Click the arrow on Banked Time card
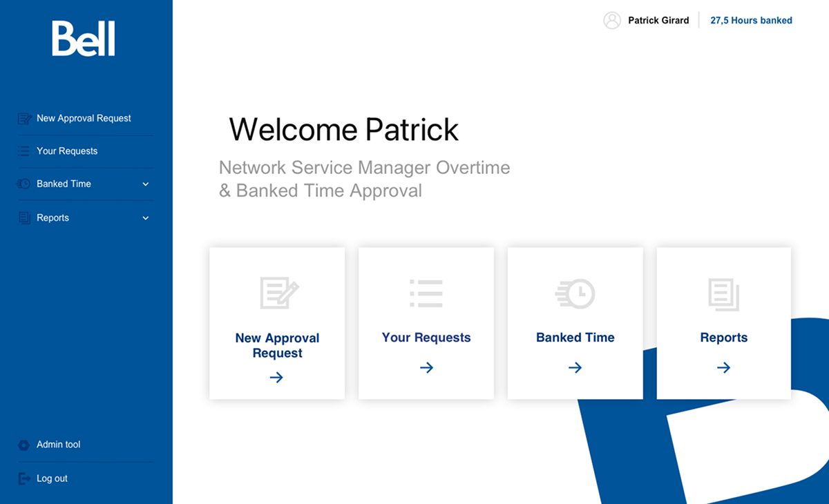Screen dimensions: 829x504 [x=575, y=368]
